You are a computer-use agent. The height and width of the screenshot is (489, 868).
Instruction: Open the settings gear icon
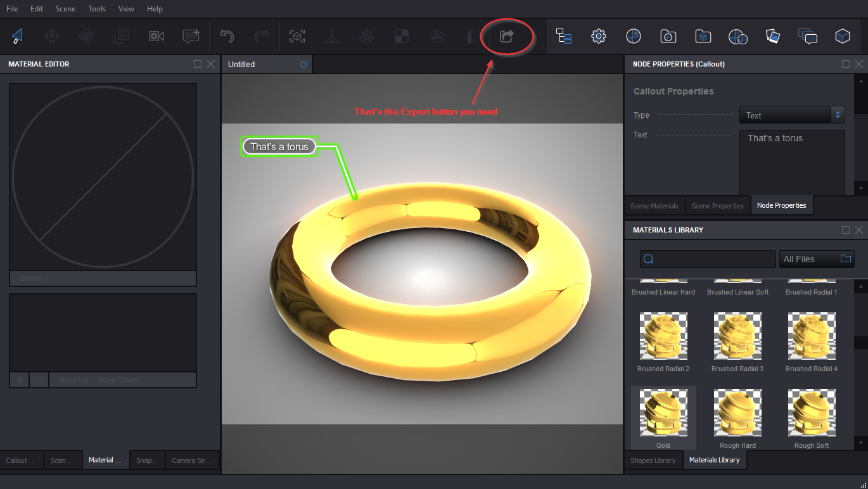click(x=598, y=36)
